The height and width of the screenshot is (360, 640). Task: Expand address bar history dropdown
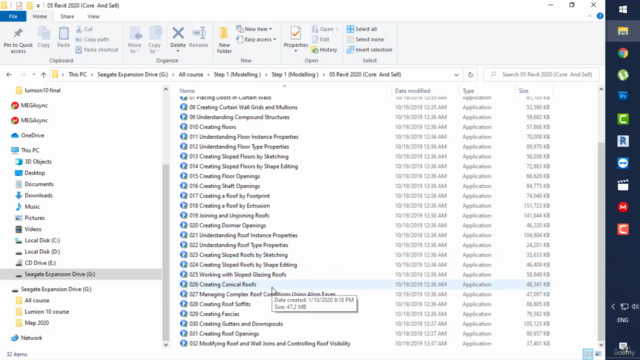click(456, 75)
